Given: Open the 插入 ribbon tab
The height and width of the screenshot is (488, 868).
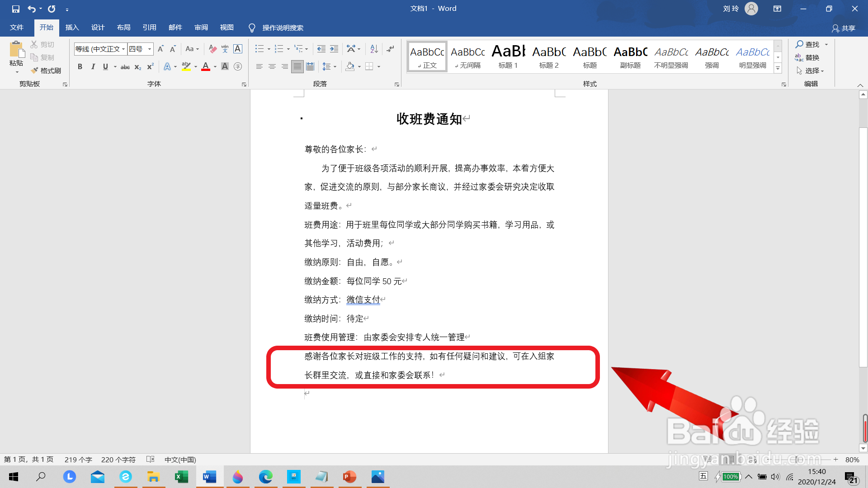Looking at the screenshot, I should (72, 28).
